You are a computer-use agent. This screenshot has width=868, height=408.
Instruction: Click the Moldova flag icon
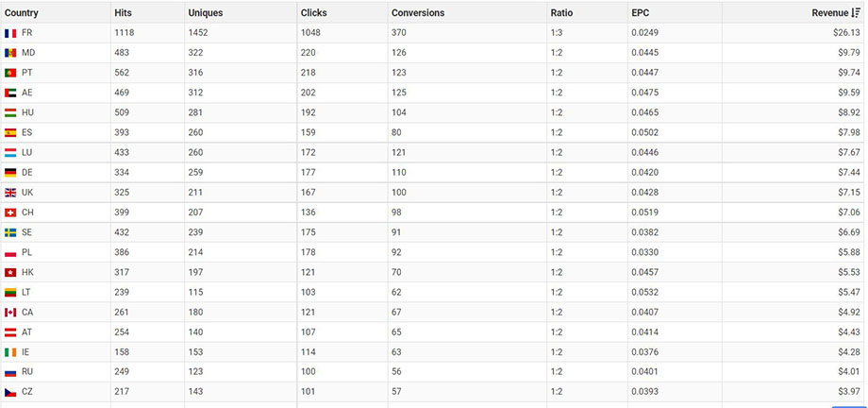10,53
